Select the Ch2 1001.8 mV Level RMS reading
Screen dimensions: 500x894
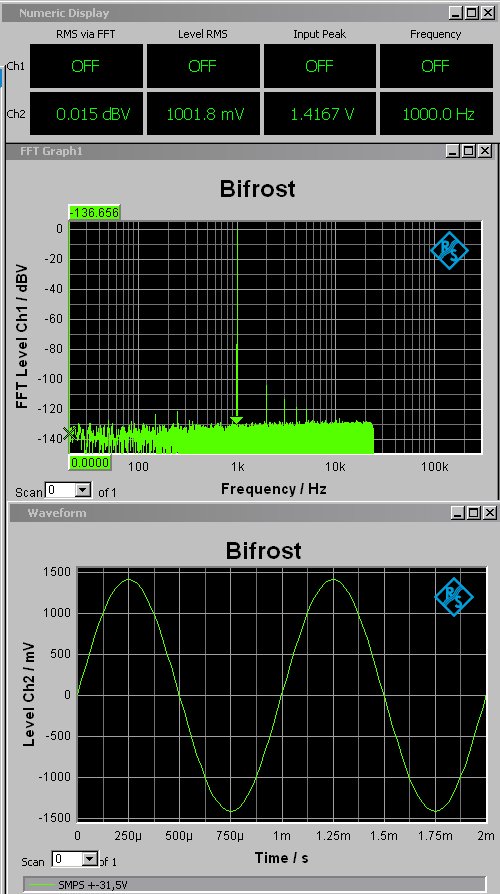click(x=203, y=114)
